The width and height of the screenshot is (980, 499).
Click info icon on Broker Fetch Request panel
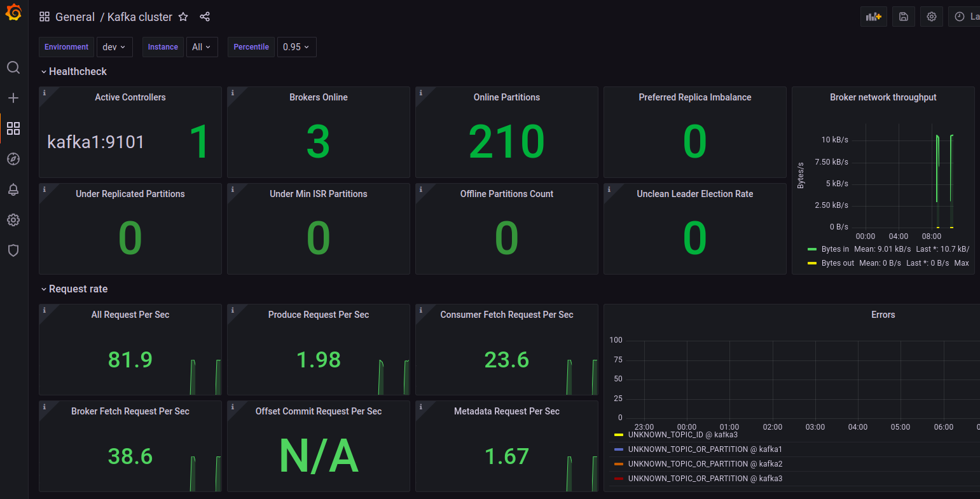point(44,407)
